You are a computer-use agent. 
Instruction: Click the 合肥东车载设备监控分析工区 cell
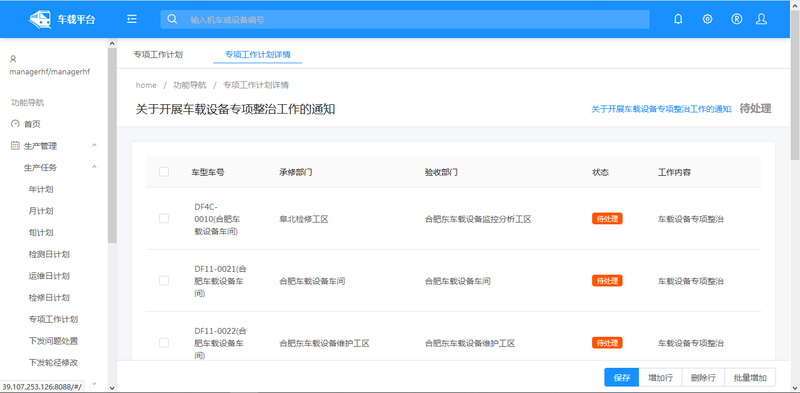coord(479,219)
